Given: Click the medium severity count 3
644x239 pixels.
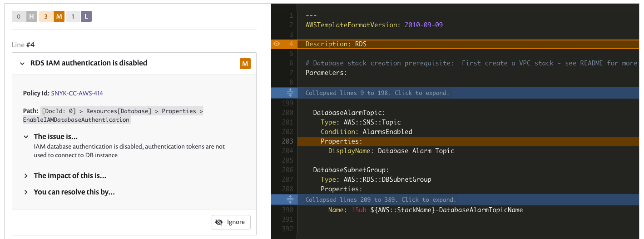Looking at the screenshot, I should pos(46,17).
